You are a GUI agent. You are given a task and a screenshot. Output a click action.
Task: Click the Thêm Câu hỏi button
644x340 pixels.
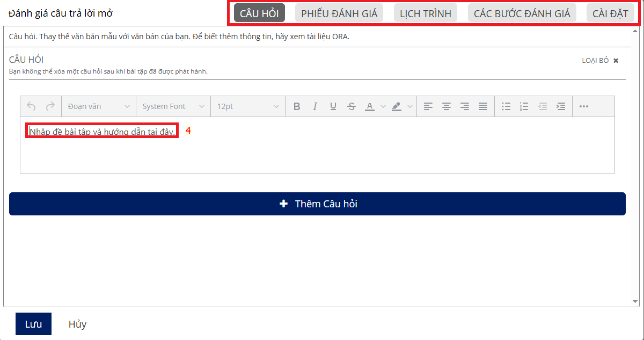pos(317,204)
